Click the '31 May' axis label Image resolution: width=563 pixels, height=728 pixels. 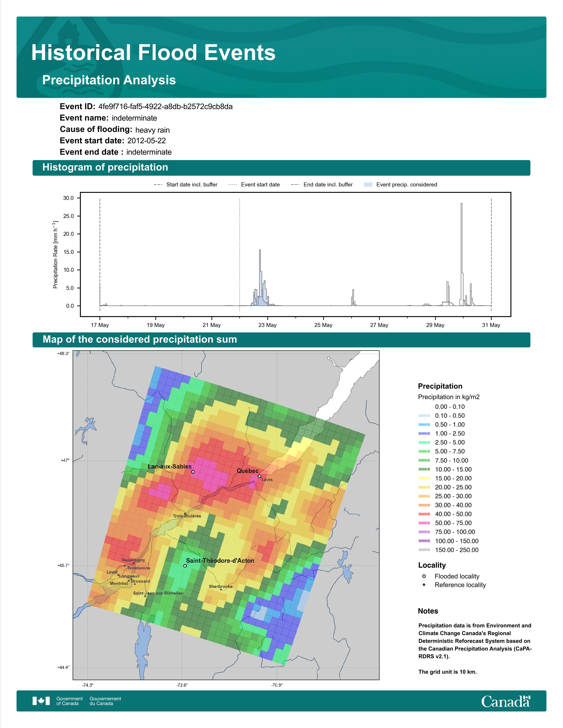pos(491,325)
